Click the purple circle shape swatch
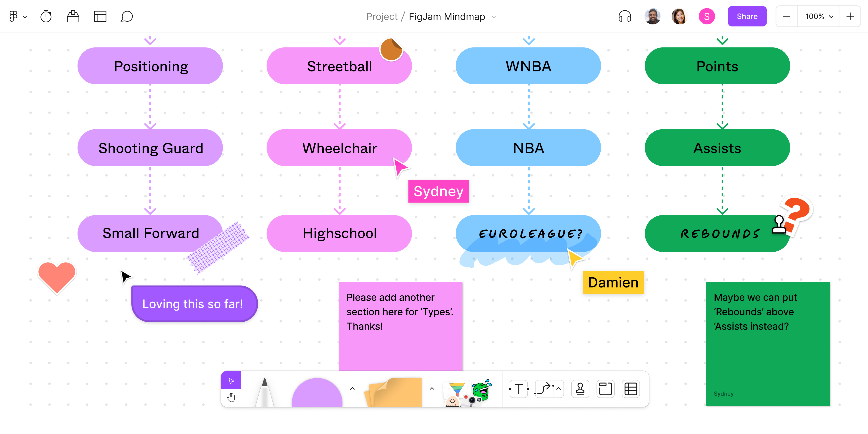This screenshot has width=868, height=434. 317,393
